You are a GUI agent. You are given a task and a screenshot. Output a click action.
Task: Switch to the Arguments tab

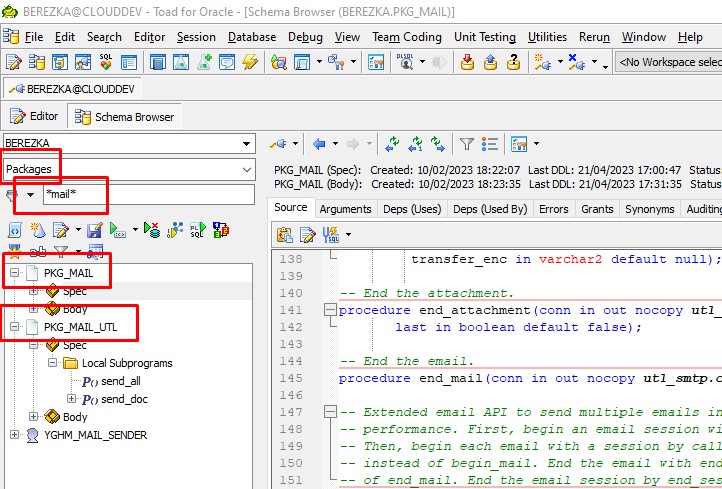click(x=345, y=209)
